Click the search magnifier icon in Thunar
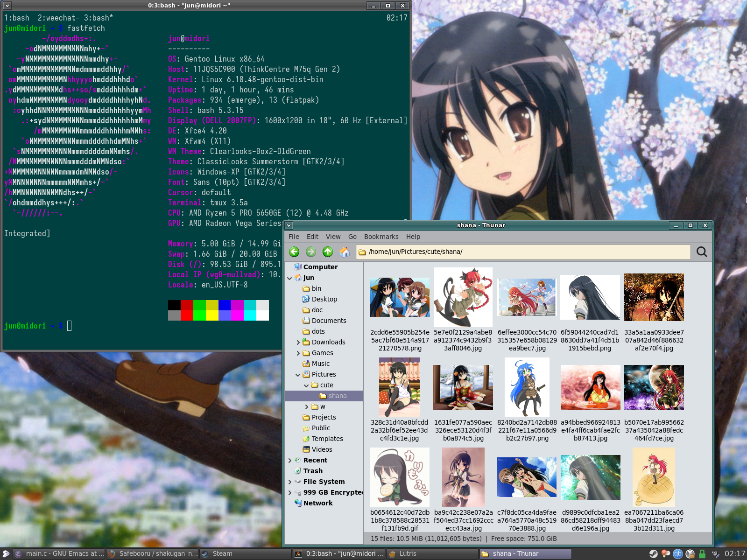Screen dimensions: 747x560 (x=702, y=252)
